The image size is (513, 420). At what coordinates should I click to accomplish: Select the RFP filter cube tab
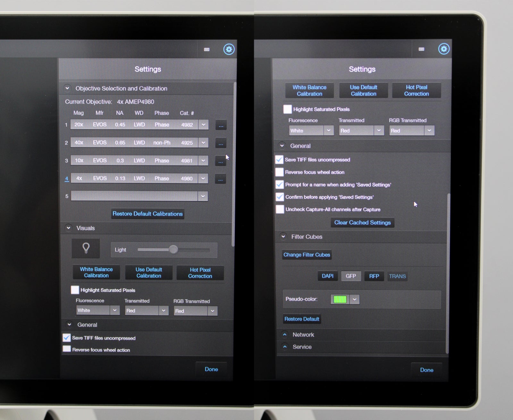374,276
